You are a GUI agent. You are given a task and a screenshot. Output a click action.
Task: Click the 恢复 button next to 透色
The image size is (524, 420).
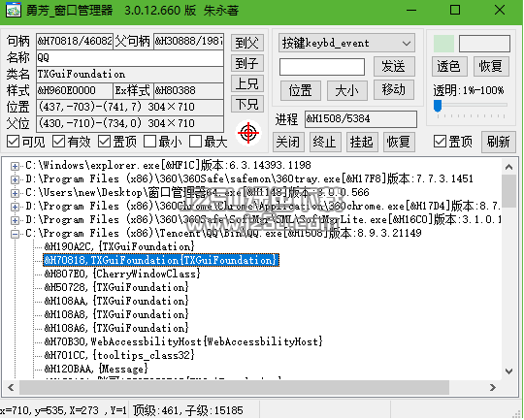click(x=491, y=66)
